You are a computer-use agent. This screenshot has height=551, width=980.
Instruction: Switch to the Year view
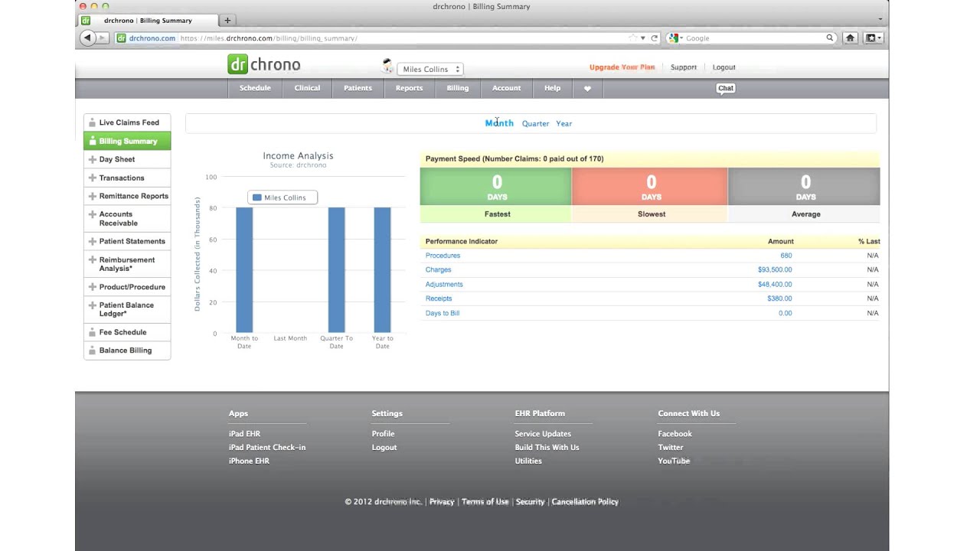[x=563, y=123]
